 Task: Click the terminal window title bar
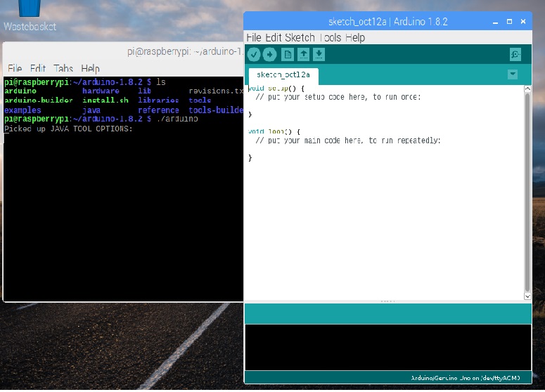pos(123,51)
